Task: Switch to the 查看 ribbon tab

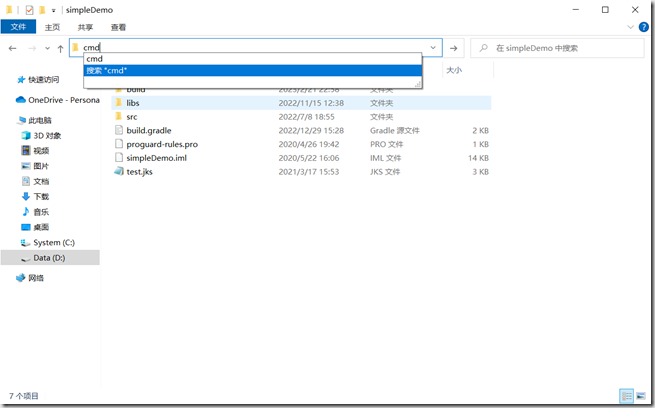Action: (x=119, y=28)
